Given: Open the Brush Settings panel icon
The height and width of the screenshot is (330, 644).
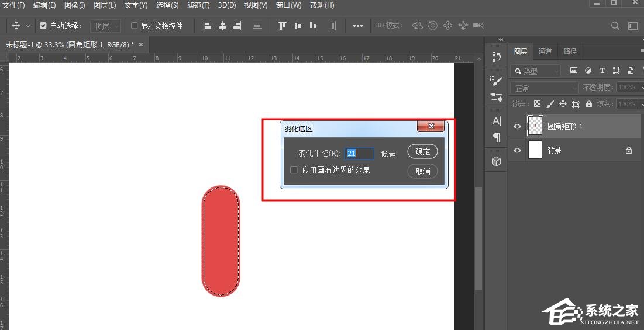Looking at the screenshot, I should [x=497, y=81].
